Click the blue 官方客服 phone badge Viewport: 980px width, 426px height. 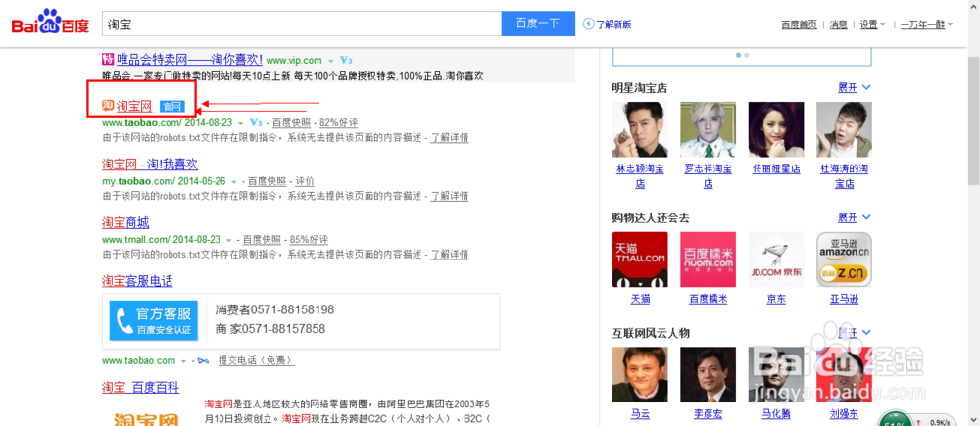tap(154, 320)
